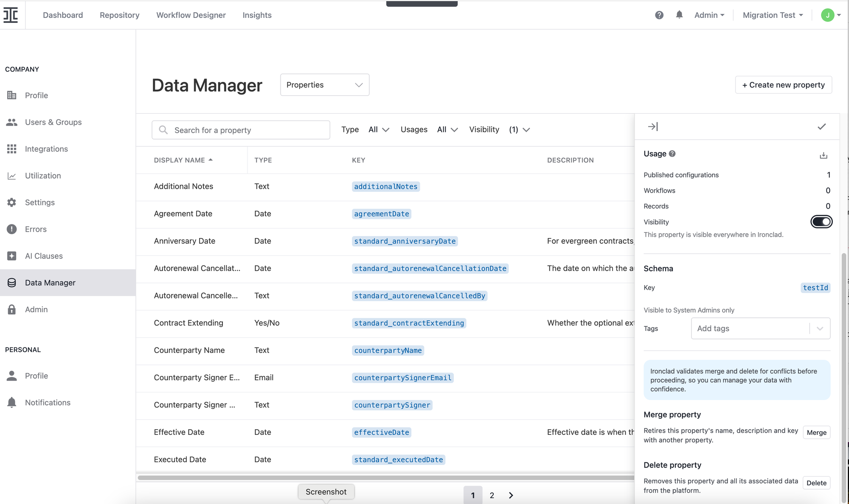849x504 pixels.
Task: Open the Dashboard tab
Action: 63,15
